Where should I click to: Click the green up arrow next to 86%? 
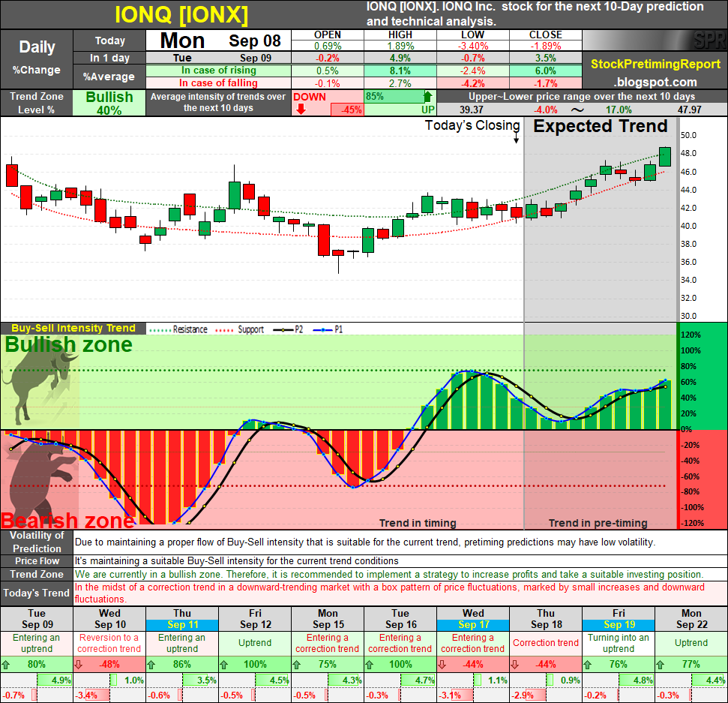point(151,665)
